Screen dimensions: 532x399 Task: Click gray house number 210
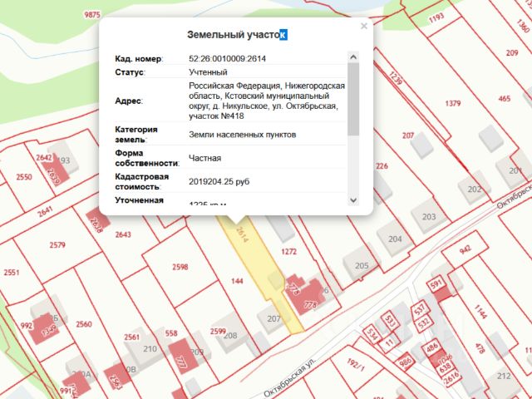coord(150,349)
